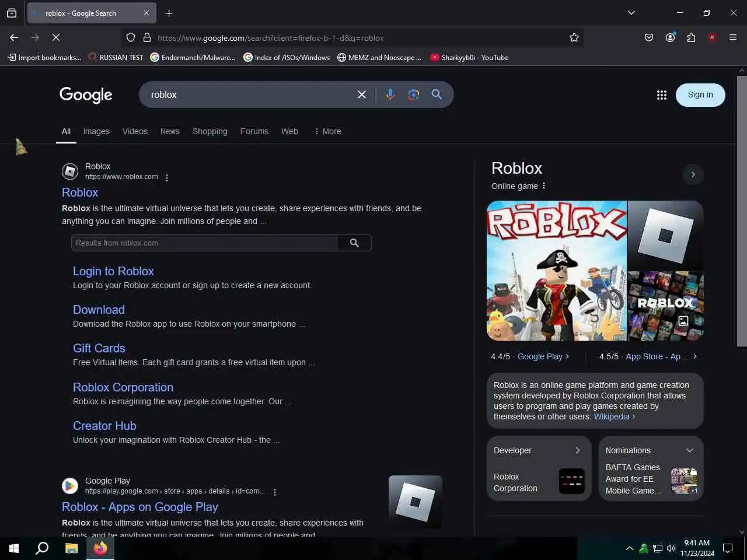Start voice search microphone
747x560 pixels.
pos(390,94)
